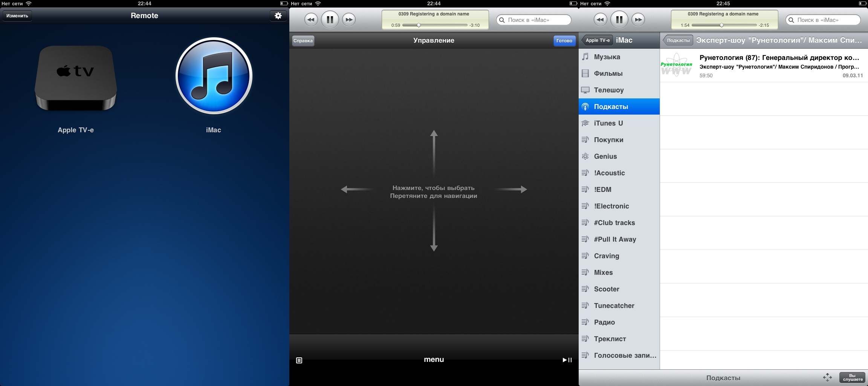Open Mixes playlist
Screen dimensions: 868x386
[619, 273]
